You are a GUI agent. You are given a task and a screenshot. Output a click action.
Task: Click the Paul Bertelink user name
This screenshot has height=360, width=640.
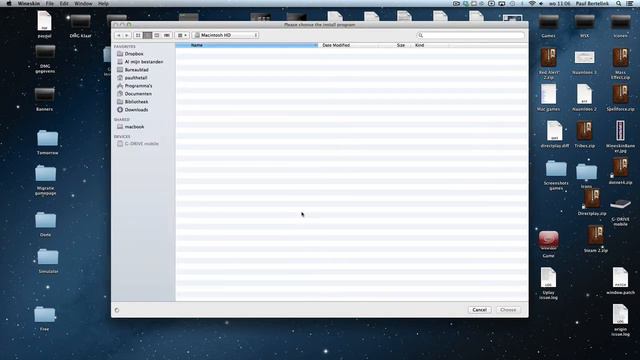(592, 3)
